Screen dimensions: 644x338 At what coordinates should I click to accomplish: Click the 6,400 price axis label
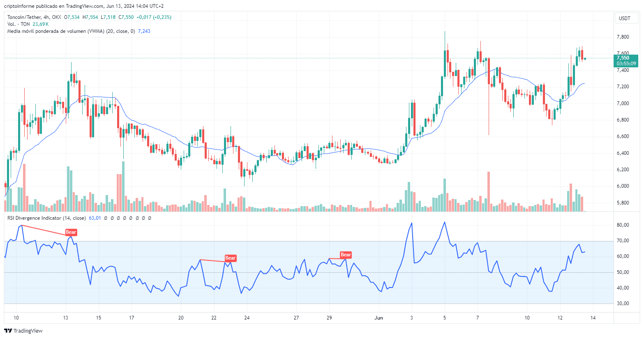623,153
